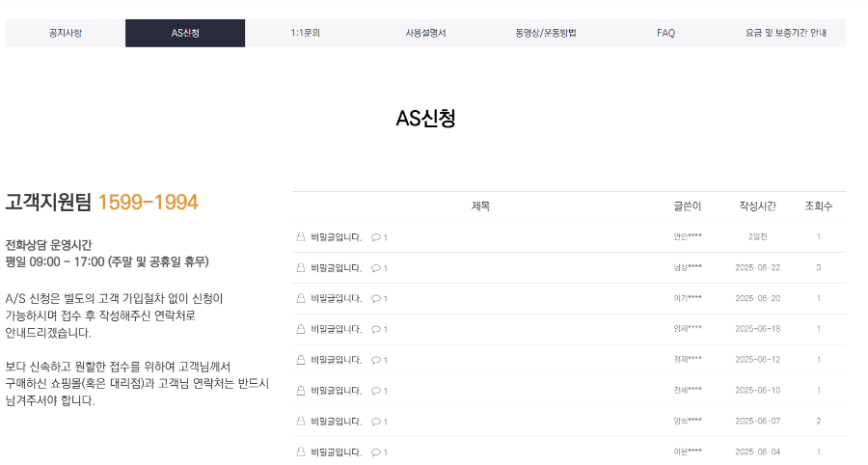Click comment bubble icon on 2025-06-10 post
The image size is (868, 465).
pyautogui.click(x=376, y=391)
